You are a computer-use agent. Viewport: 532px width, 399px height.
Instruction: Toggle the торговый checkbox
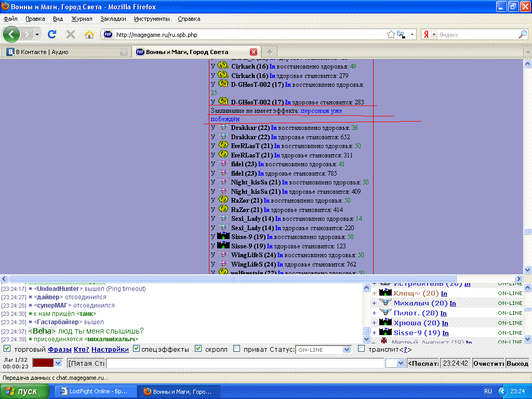[x=7, y=349]
